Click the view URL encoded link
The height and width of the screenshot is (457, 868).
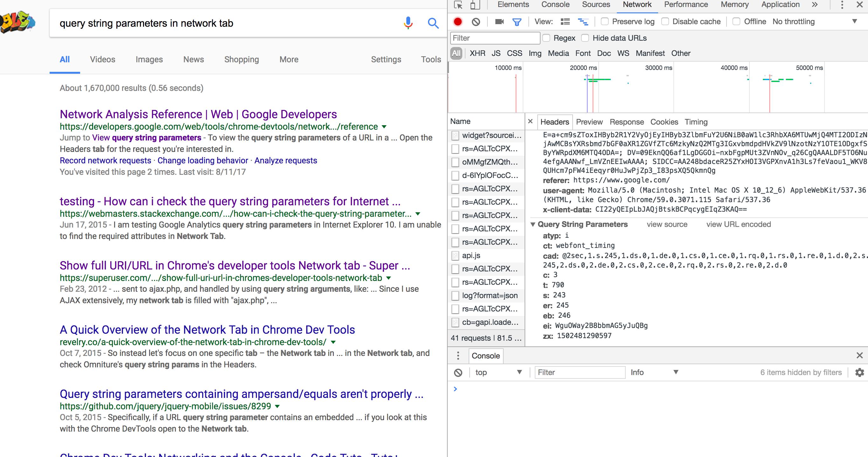coord(738,224)
